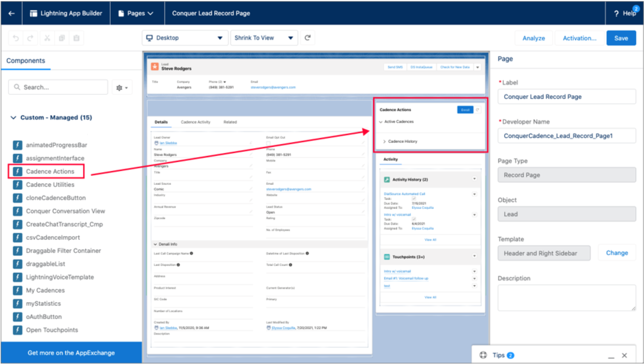Collapse the Active Cadences section
This screenshot has height=364, width=644.
click(x=381, y=122)
